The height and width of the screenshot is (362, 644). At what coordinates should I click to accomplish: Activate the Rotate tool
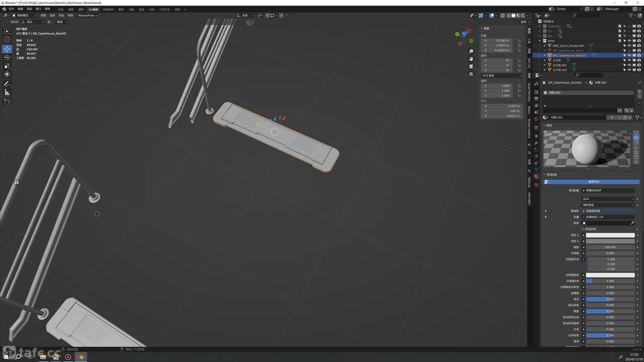coord(7,57)
